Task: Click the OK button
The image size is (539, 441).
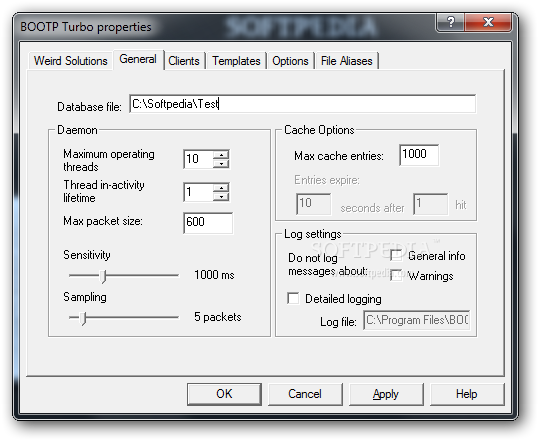Action: 224,394
